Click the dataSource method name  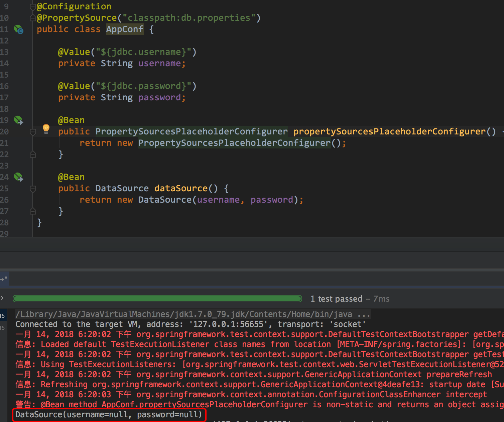[x=181, y=188]
